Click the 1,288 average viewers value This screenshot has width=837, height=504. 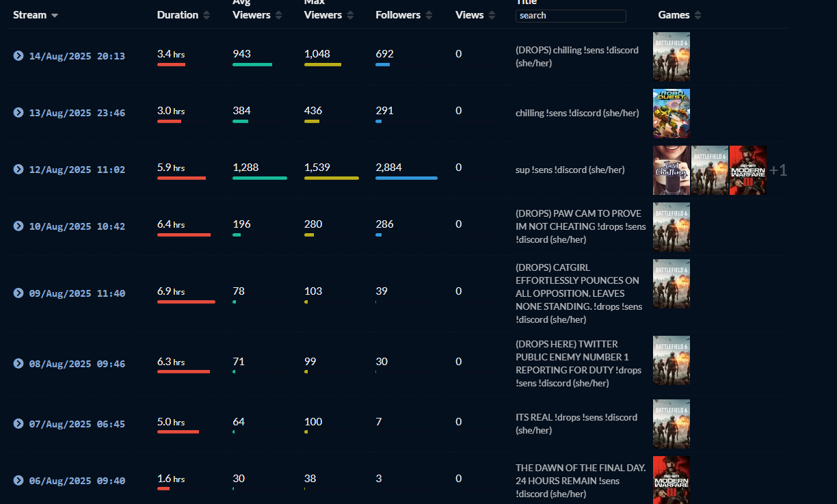click(x=245, y=167)
